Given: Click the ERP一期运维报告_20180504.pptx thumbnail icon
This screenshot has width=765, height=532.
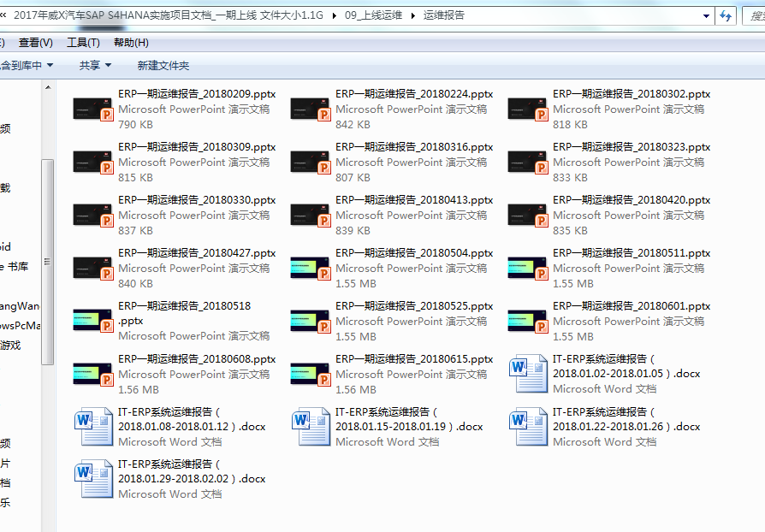Looking at the screenshot, I should (311, 269).
